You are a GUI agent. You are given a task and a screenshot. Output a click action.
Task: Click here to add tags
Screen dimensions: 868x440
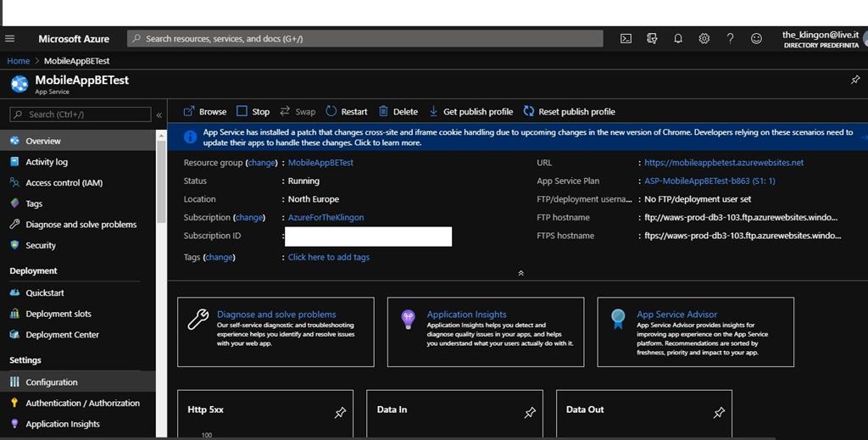click(x=329, y=258)
